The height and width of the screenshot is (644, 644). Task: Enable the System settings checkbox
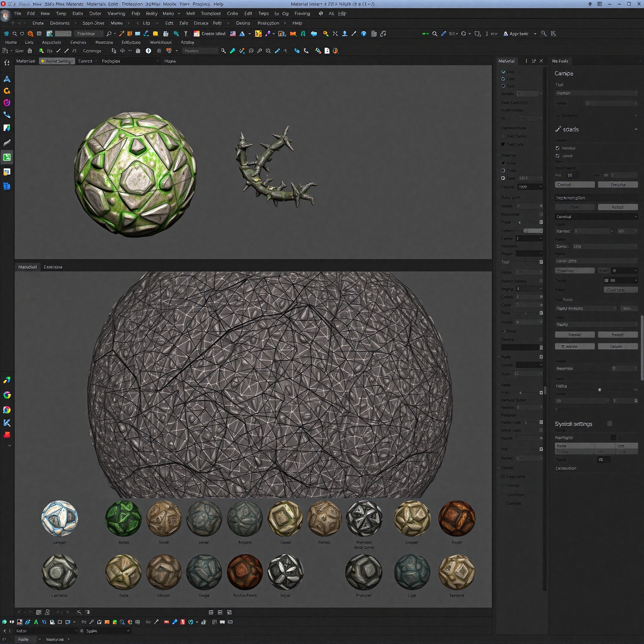coord(610,424)
